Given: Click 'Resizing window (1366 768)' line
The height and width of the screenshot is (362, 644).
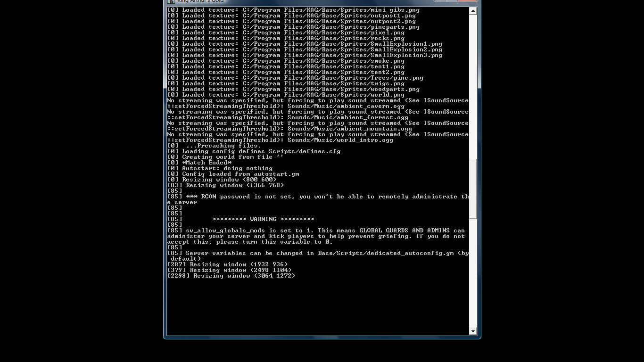Looking at the screenshot, I should pyautogui.click(x=225, y=185).
